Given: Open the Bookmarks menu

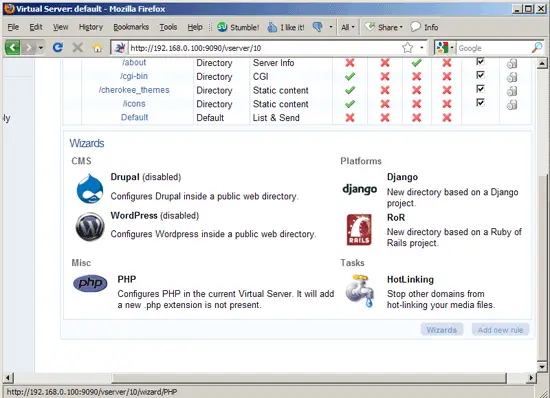Looking at the screenshot, I should tap(131, 27).
